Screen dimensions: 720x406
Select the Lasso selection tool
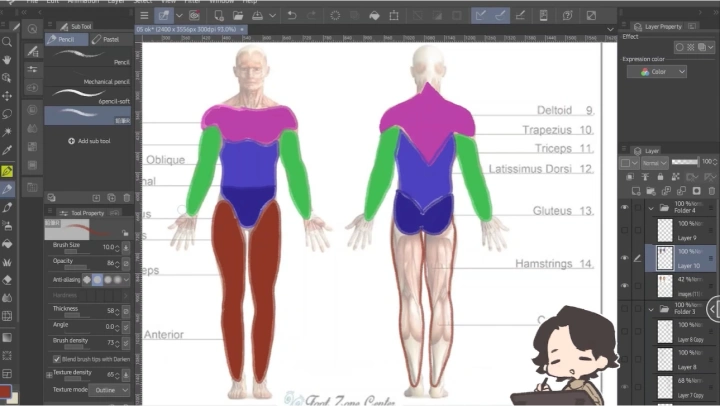coord(7,114)
